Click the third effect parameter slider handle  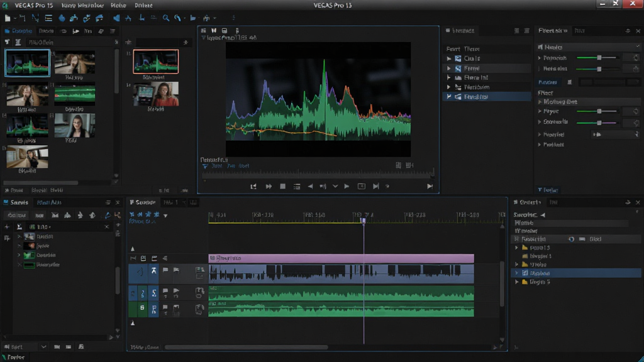tap(599, 111)
